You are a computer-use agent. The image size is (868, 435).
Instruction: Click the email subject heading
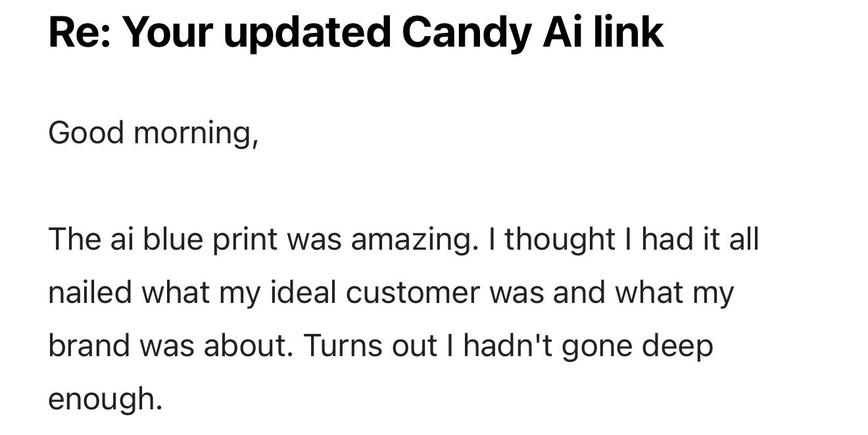point(356,32)
